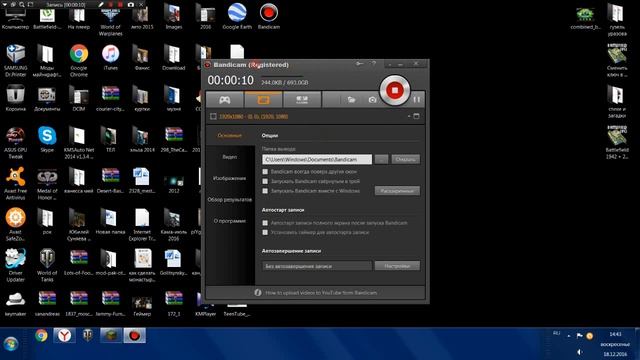Toggle fullscreen target window icon in Bandicam
This screenshot has width=640, height=360.
416,116
